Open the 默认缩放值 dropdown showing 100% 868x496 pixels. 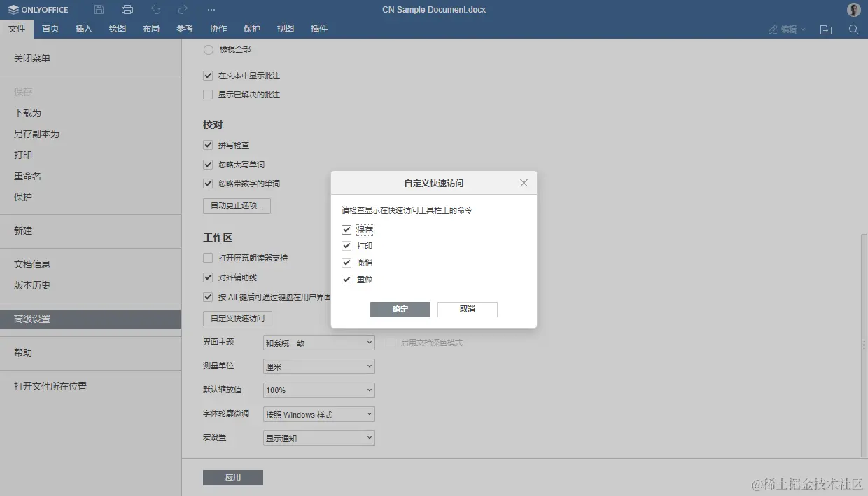click(318, 390)
